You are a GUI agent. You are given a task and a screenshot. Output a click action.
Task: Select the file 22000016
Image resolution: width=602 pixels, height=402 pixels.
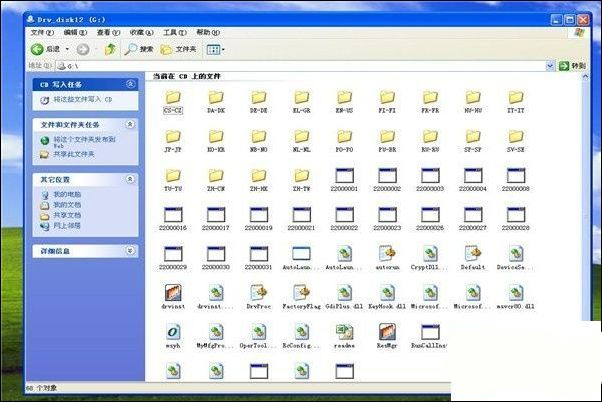(173, 219)
